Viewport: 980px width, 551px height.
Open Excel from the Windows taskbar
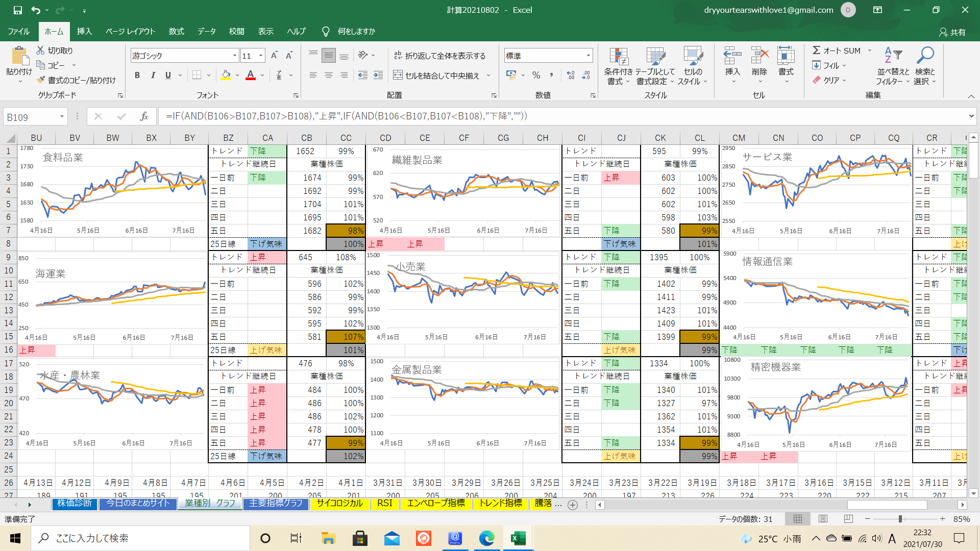coord(518,538)
